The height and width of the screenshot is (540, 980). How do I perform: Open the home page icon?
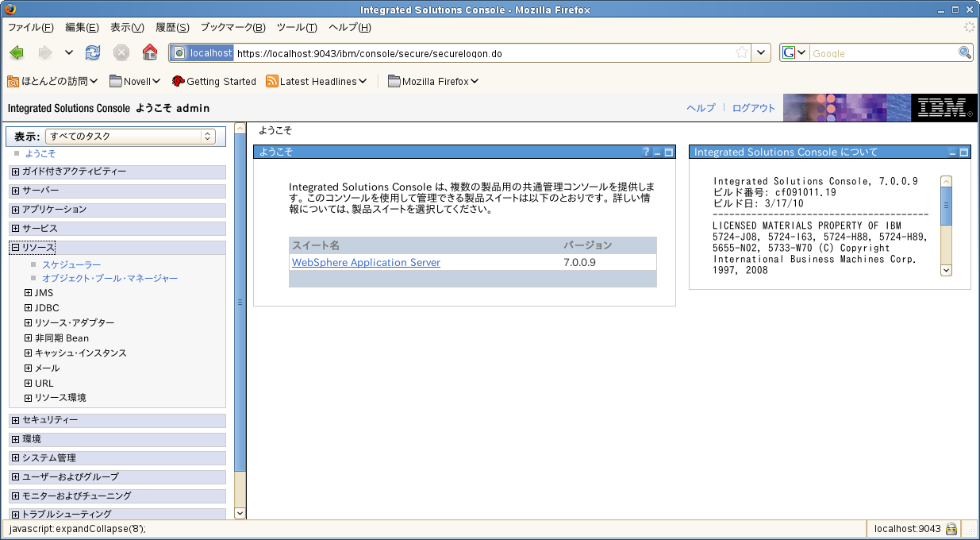pyautogui.click(x=150, y=53)
